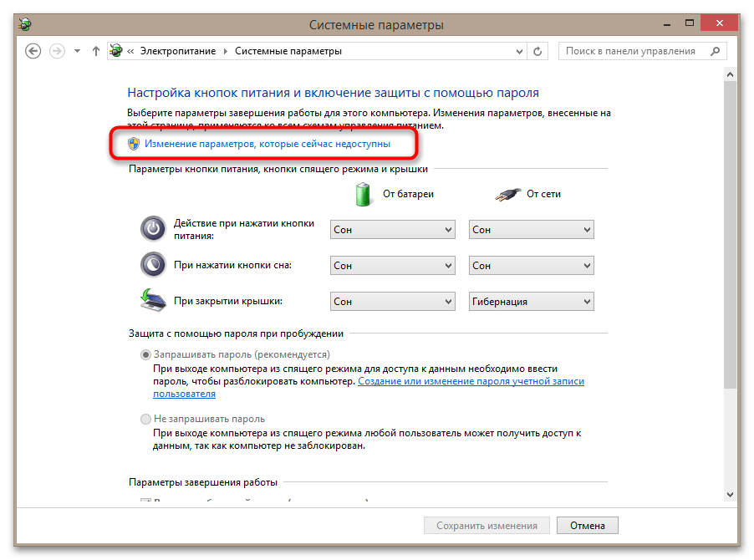Viewport: 754px width, 560px height.
Task: Open Создание или изменение пароля учетной записи link
Action: tap(471, 381)
